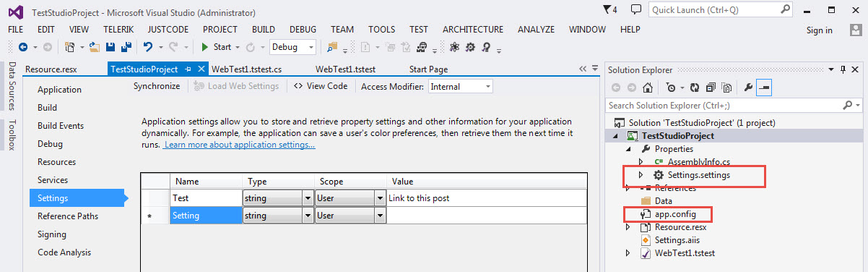Refresh Solution Explorer with the refresh icon

tap(695, 88)
